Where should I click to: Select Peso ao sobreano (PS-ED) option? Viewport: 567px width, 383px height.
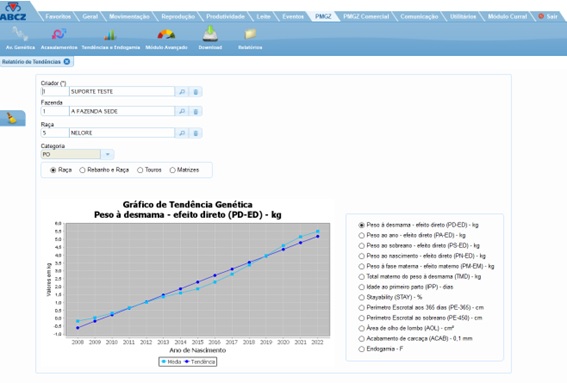[361, 246]
